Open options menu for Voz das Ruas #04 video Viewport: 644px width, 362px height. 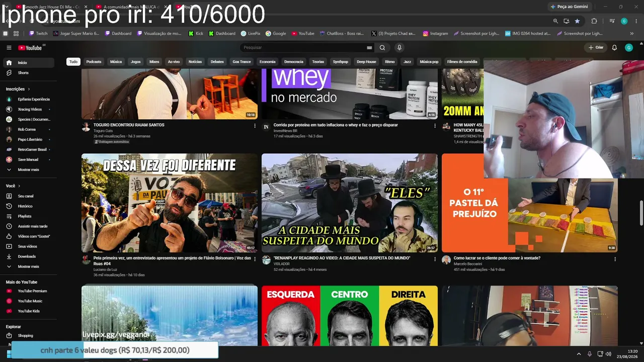(x=255, y=259)
